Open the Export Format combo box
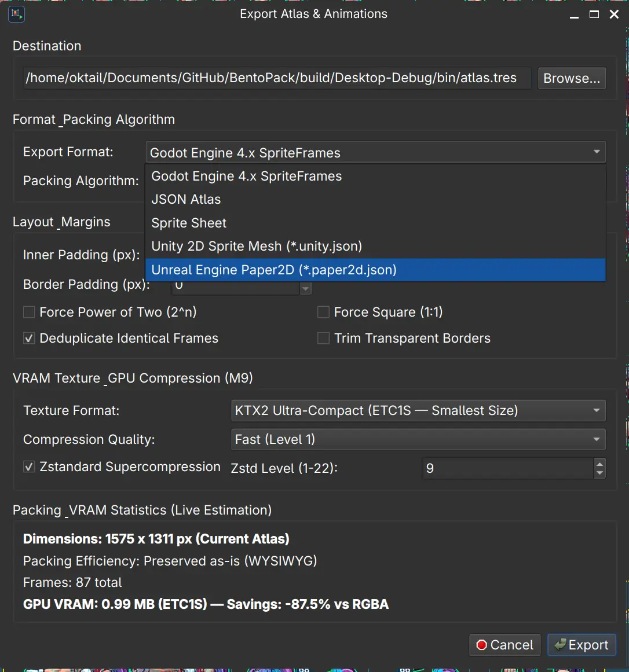 pyautogui.click(x=375, y=152)
